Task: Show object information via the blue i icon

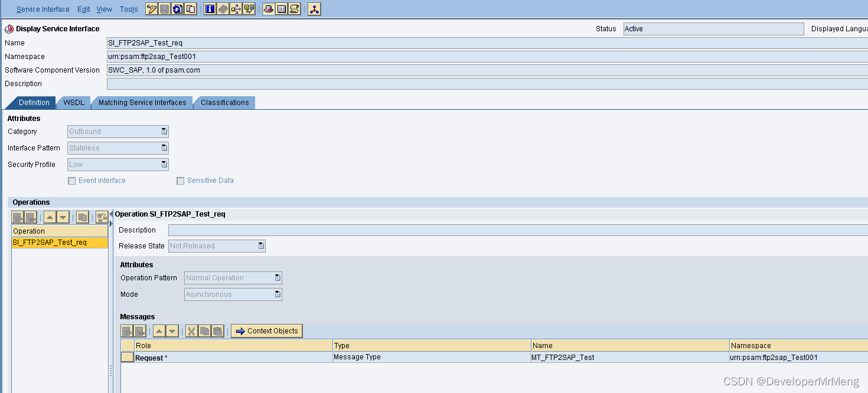Action: click(210, 8)
